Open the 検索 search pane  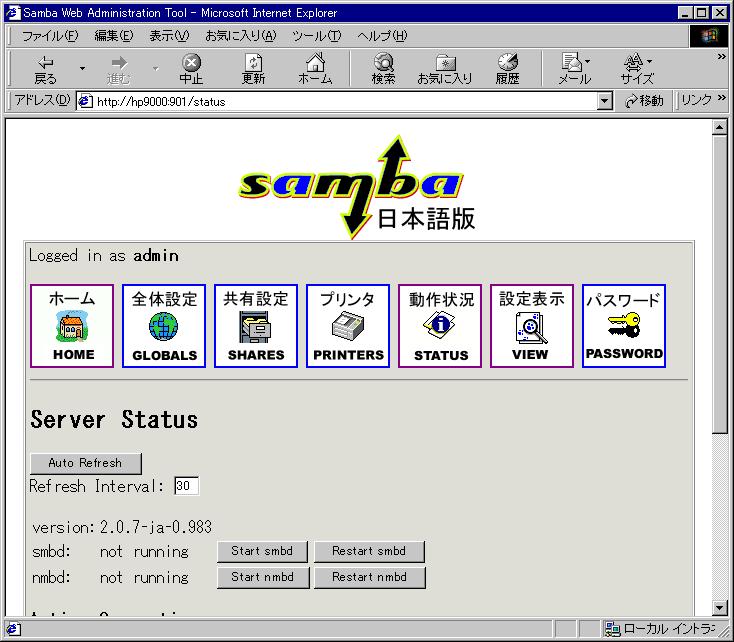pos(383,69)
